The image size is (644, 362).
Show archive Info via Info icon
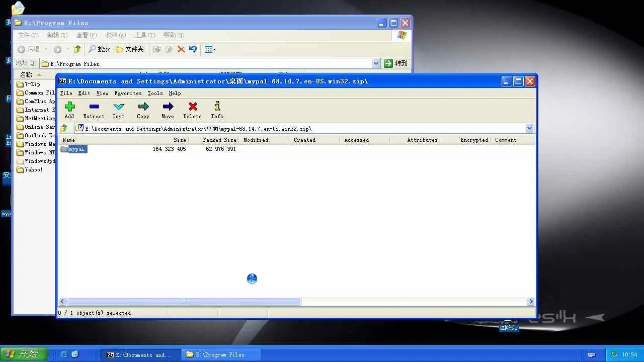click(217, 110)
